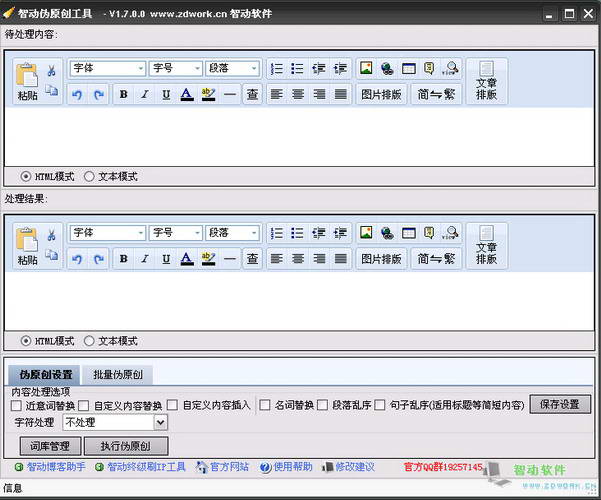Select 文本模式 radio under the top editor
This screenshot has width=601, height=500.
tap(89, 176)
